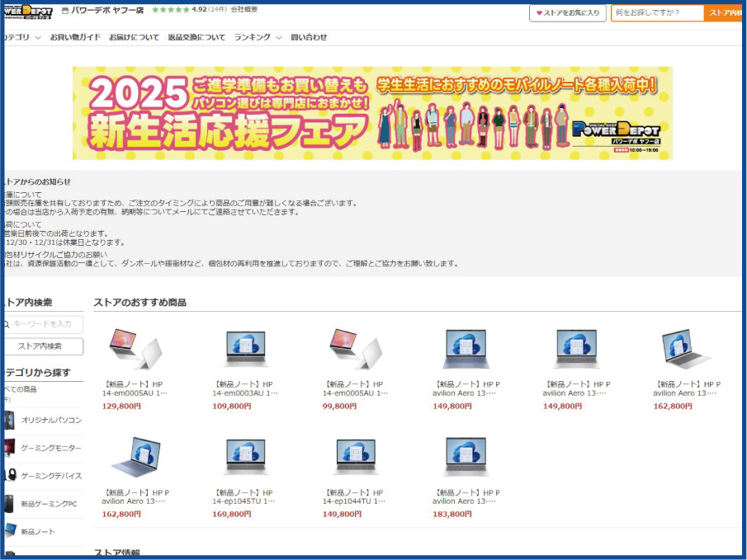The height and width of the screenshot is (560, 747).
Task: Click the orange ストア内 search button
Action: tap(723, 13)
